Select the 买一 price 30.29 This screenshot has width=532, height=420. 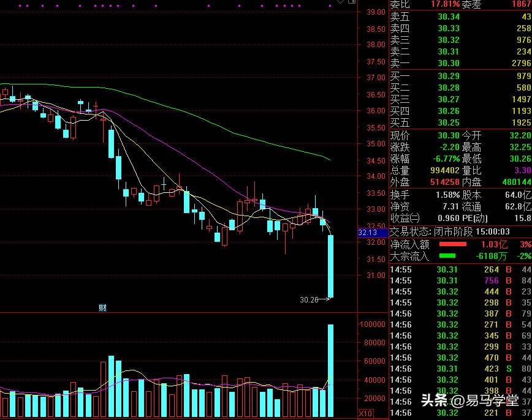449,76
